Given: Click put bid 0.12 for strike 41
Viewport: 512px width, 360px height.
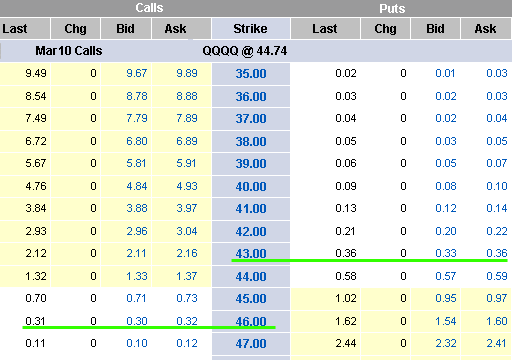Looking at the screenshot, I should pyautogui.click(x=446, y=208).
